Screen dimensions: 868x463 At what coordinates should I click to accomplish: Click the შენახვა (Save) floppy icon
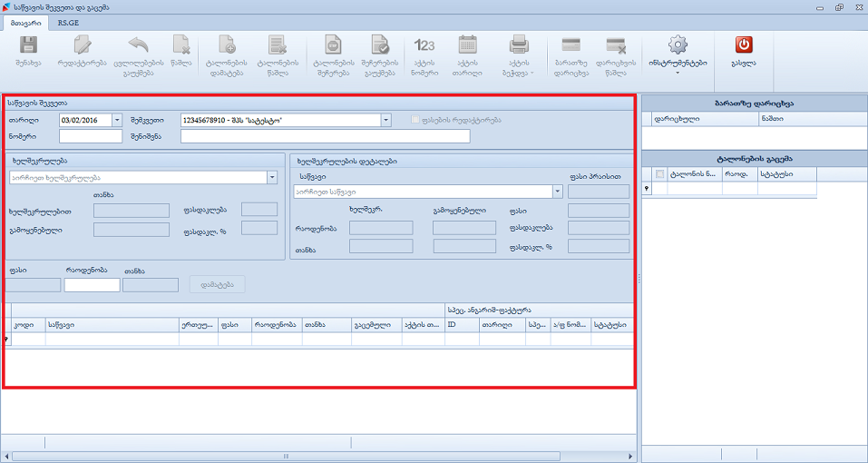pyautogui.click(x=29, y=44)
